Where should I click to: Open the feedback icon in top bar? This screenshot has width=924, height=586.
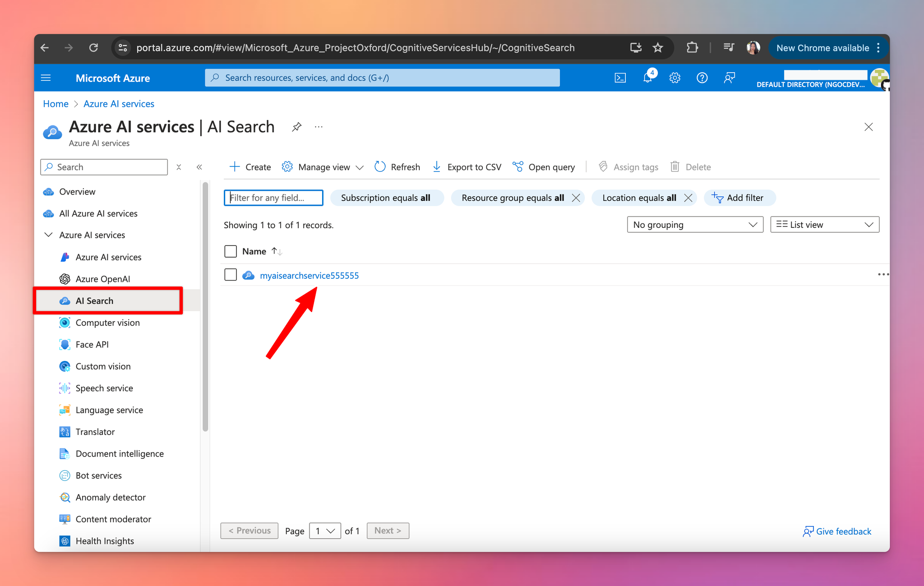[x=729, y=78]
